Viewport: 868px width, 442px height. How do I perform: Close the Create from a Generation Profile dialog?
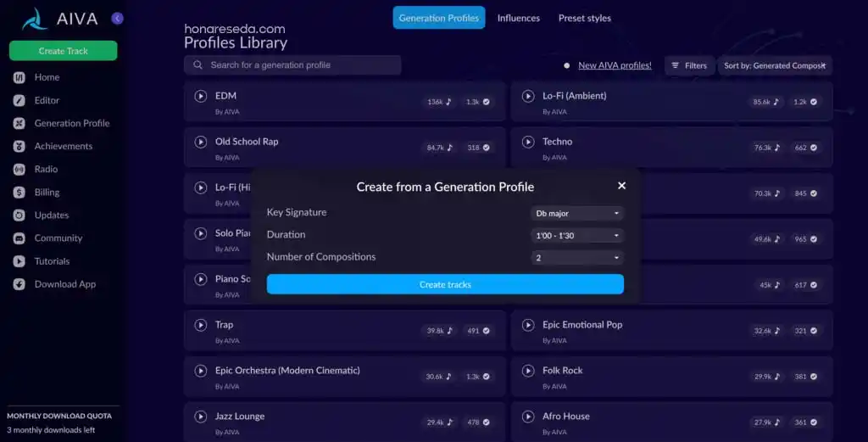click(621, 186)
